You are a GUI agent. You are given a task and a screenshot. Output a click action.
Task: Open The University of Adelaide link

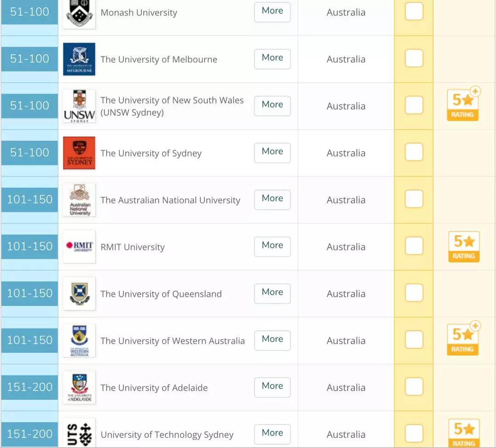[154, 388]
